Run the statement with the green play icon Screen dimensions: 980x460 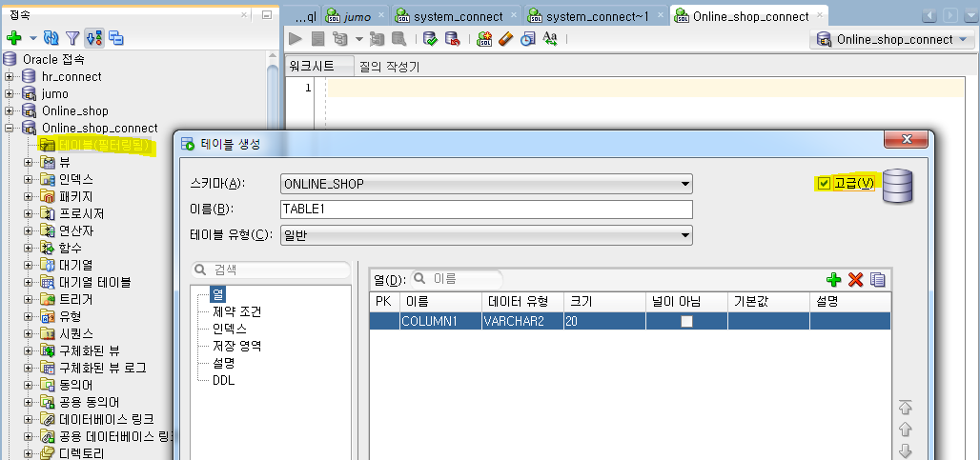point(296,39)
